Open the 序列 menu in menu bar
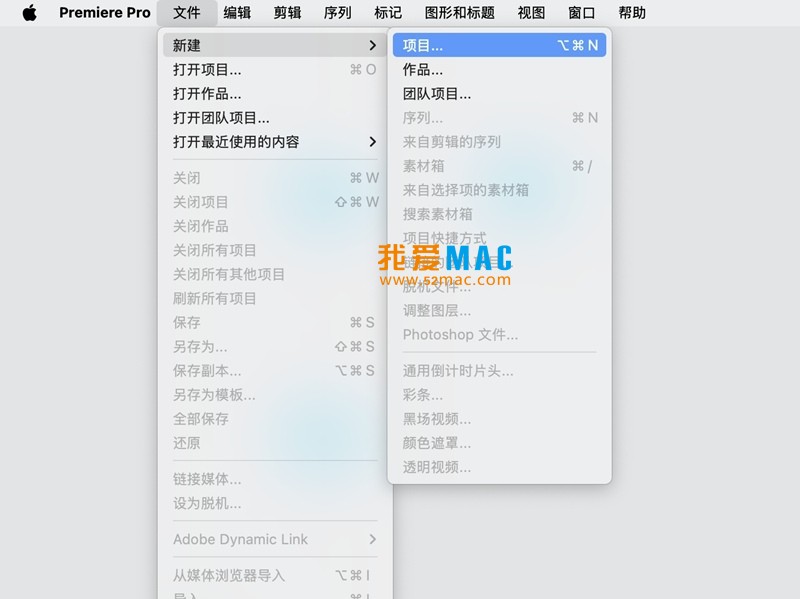Screen dimensions: 800x599 (338, 13)
